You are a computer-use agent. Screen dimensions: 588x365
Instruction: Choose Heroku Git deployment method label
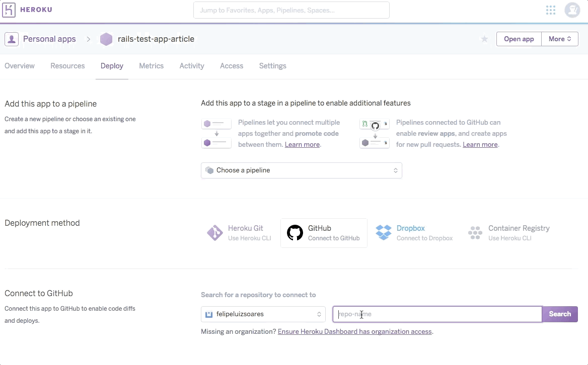[245, 228]
